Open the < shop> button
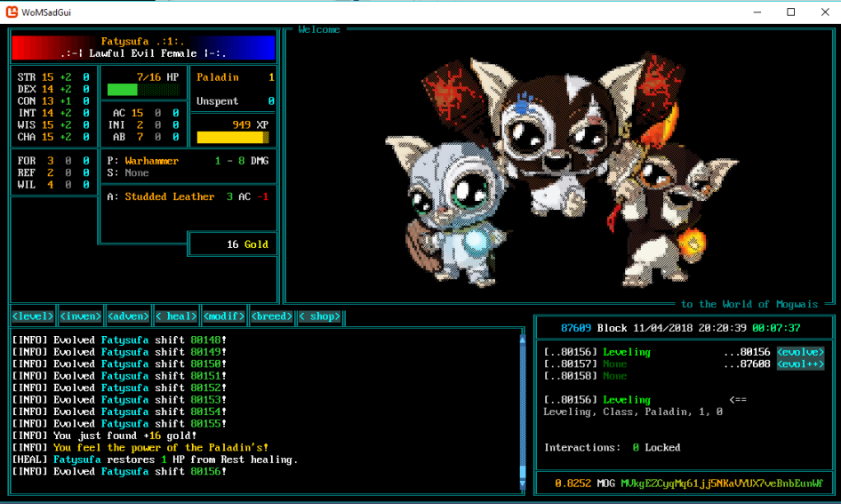Viewport: 841px width, 504px height. 319,316
